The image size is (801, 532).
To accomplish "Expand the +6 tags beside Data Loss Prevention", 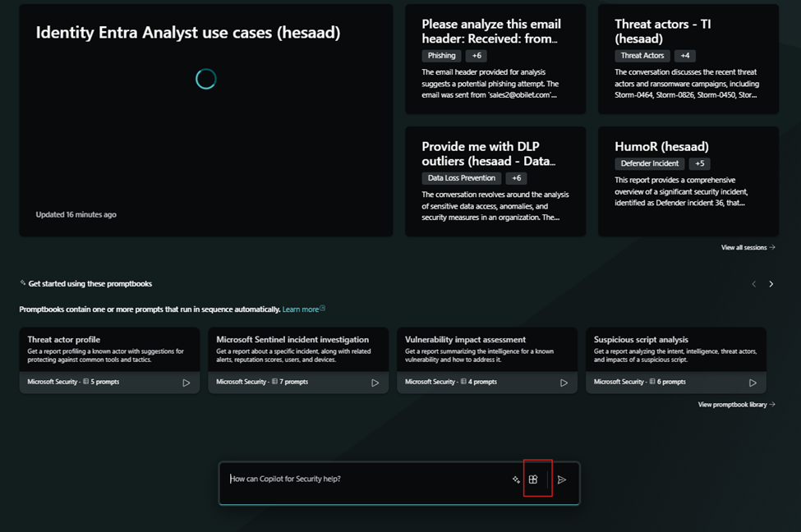I will click(x=517, y=178).
